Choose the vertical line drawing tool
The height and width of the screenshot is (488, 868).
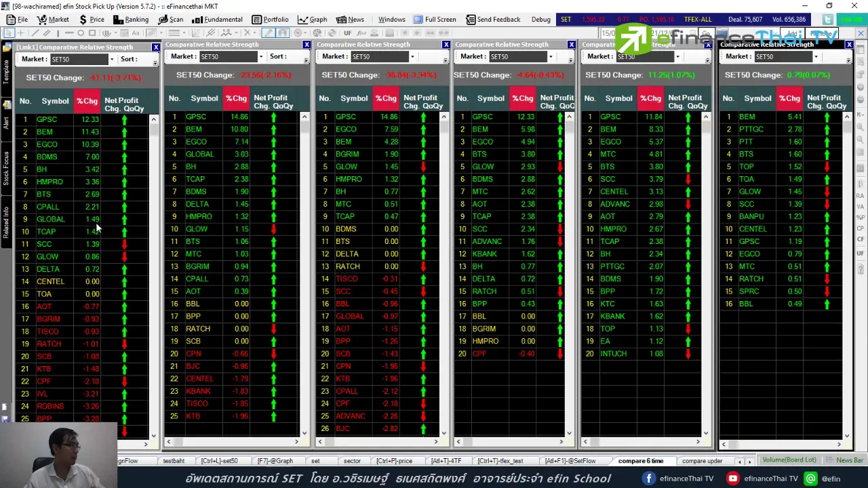click(x=58, y=33)
